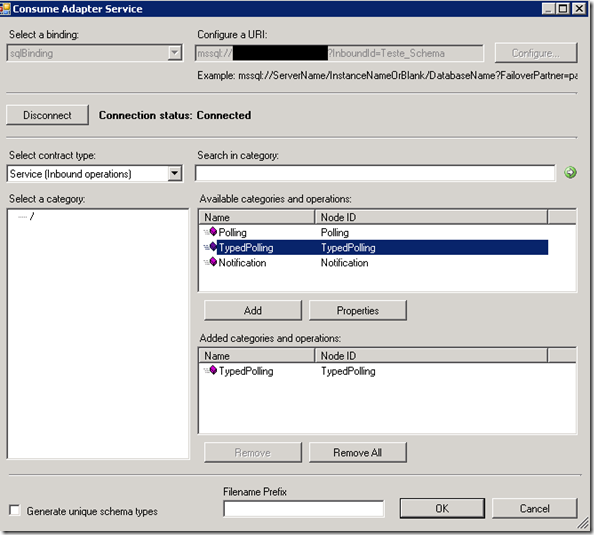The height and width of the screenshot is (535, 594).
Task: Click the added TypedPolling diamond icon
Action: point(213,370)
